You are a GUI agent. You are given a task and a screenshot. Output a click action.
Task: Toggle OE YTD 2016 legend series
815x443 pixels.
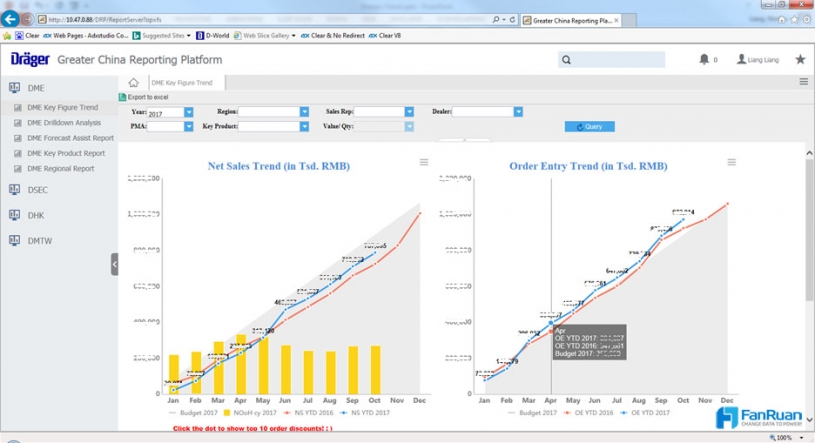pos(588,413)
